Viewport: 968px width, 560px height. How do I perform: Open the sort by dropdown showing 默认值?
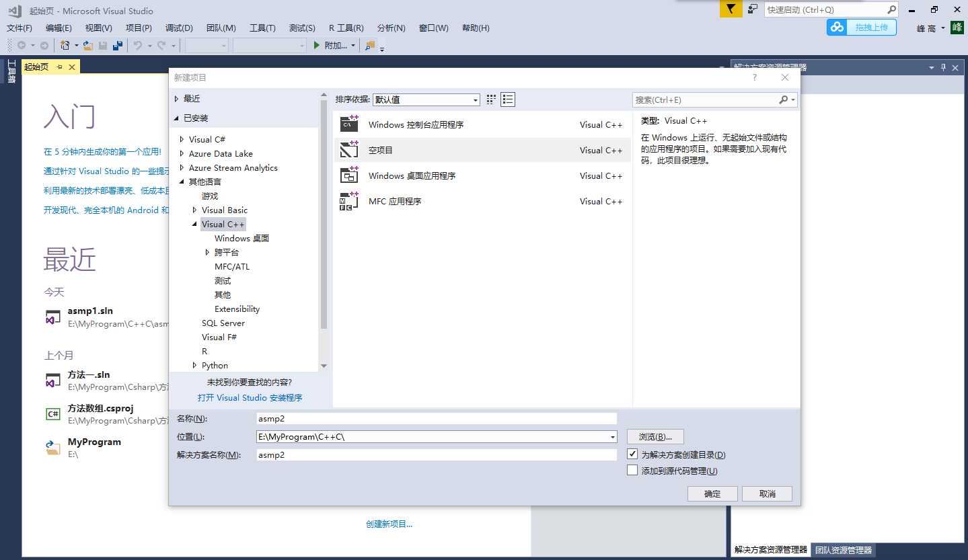(426, 99)
